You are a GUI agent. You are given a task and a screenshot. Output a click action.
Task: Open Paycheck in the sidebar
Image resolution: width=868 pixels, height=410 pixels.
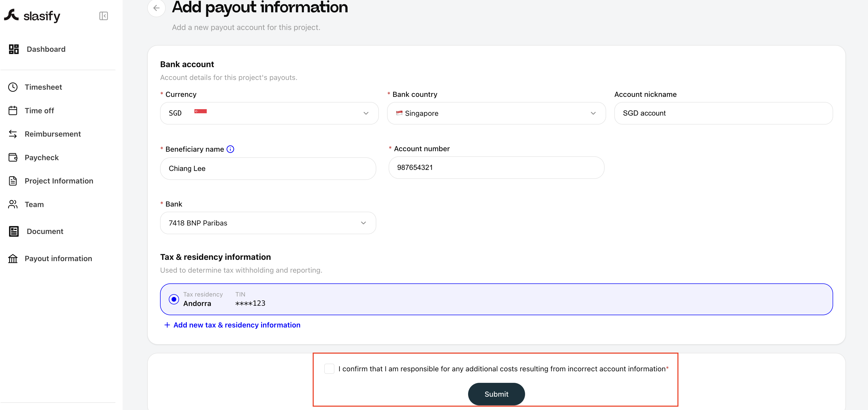point(42,158)
